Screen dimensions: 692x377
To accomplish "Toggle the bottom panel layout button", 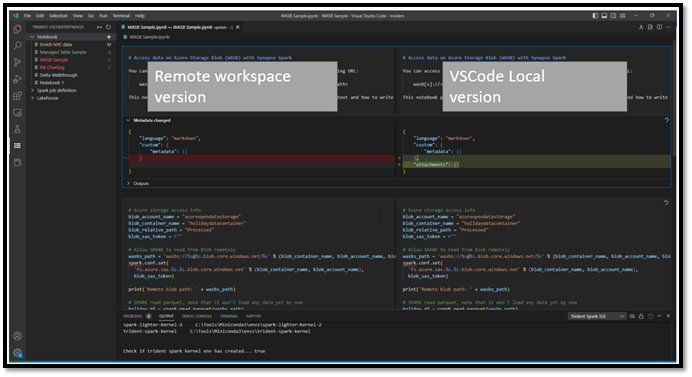I will pyautogui.click(x=604, y=15).
